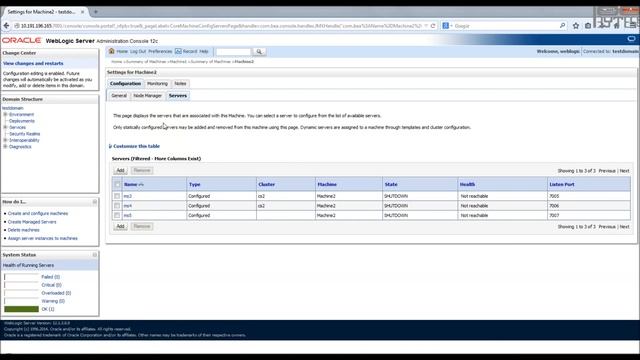Click the browser back arrow
Image resolution: width=640 pixels, height=360 pixels.
click(6, 26)
